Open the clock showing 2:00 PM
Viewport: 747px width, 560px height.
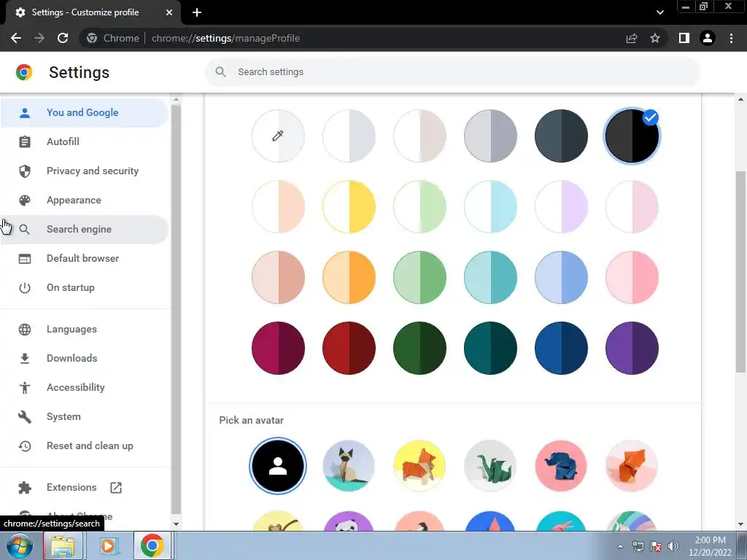[710, 546]
